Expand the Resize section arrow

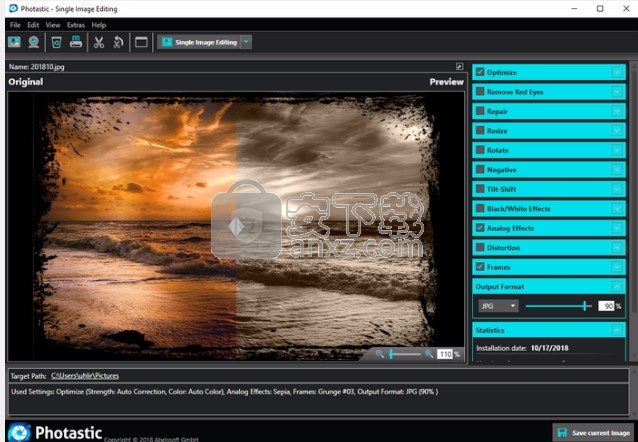coord(617,131)
